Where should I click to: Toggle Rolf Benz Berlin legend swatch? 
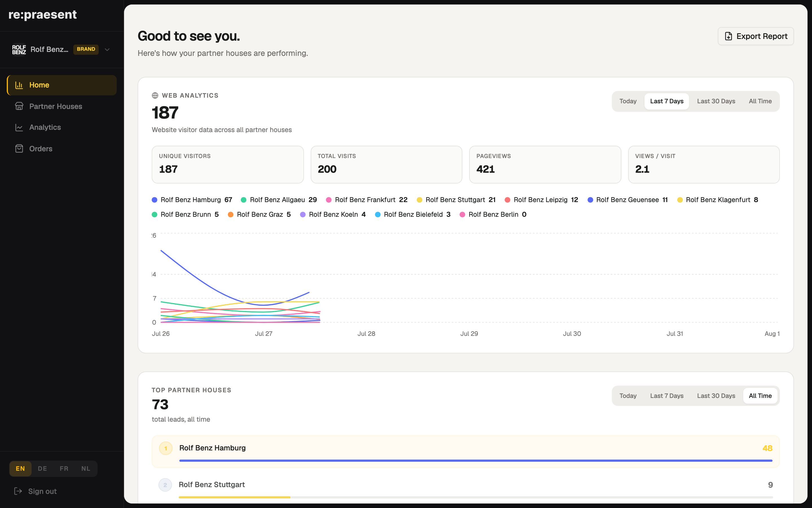(462, 215)
